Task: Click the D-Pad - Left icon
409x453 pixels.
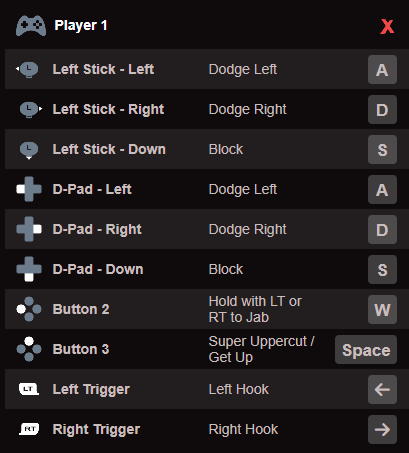Action: click(x=29, y=189)
